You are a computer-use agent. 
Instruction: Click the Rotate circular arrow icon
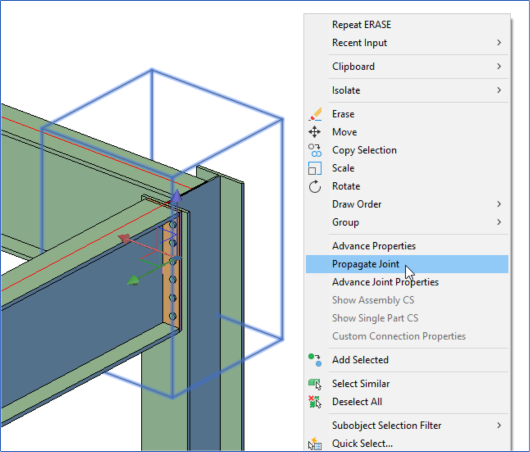pyautogui.click(x=315, y=186)
